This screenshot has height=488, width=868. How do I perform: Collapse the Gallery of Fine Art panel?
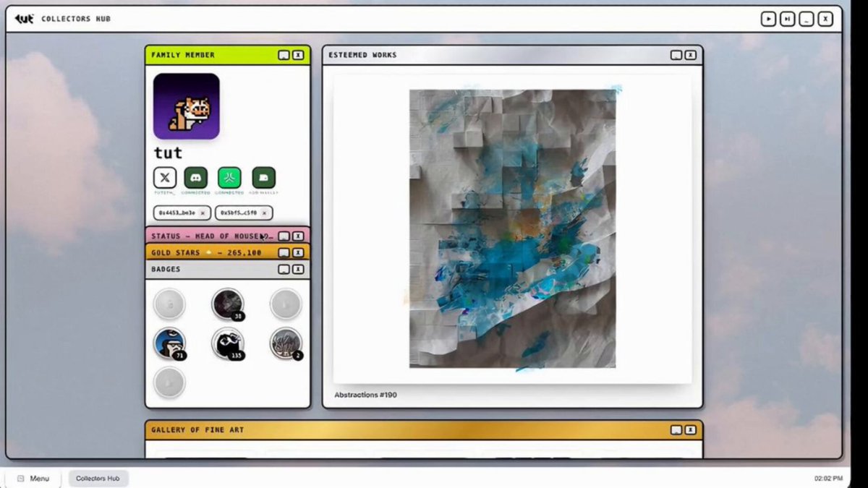click(676, 430)
